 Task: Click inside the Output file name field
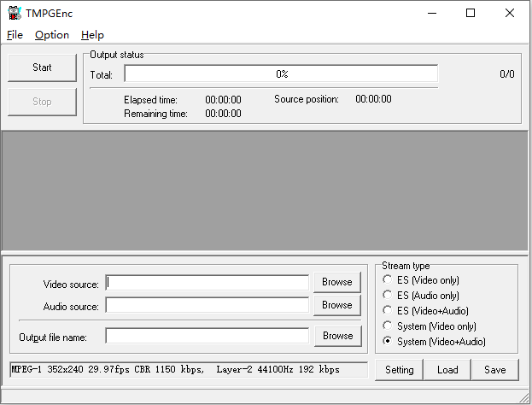207,336
